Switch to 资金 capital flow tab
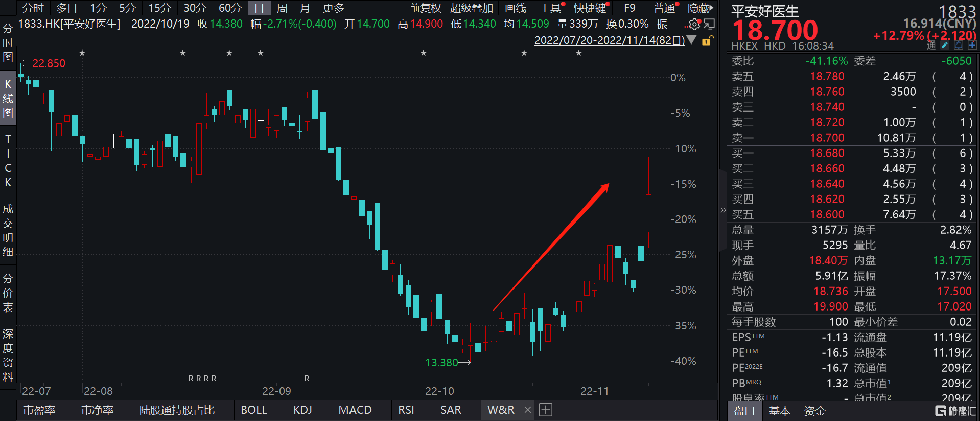Screen dimensions: 980x421 click(x=814, y=411)
